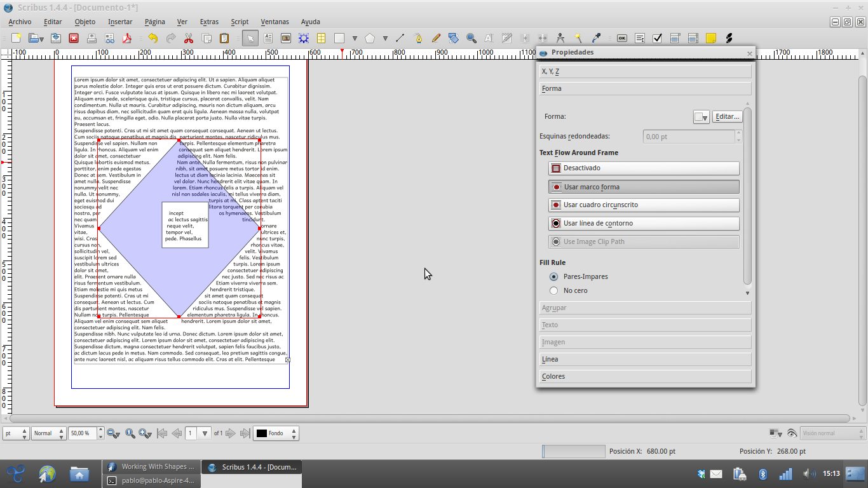Image resolution: width=868 pixels, height=488 pixels.
Task: Open the Insertar menu
Action: [x=120, y=22]
